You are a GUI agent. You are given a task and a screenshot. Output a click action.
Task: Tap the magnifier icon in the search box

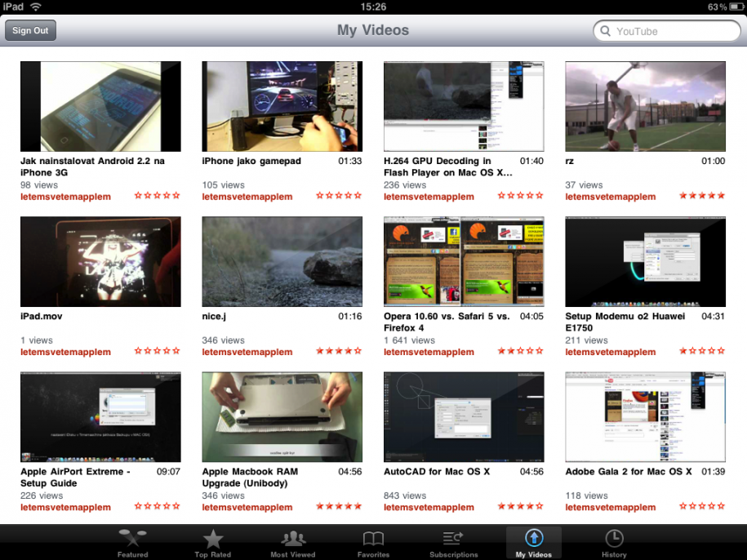(605, 30)
